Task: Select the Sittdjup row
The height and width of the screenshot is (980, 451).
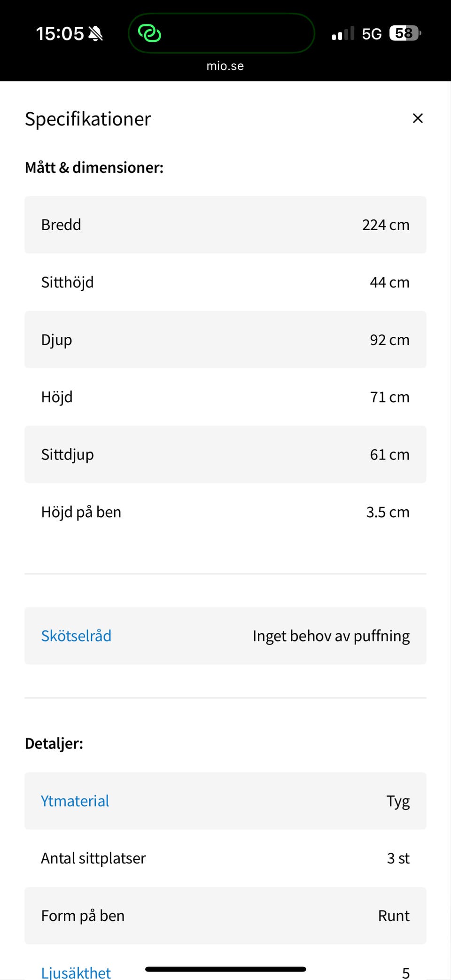Action: (225, 454)
